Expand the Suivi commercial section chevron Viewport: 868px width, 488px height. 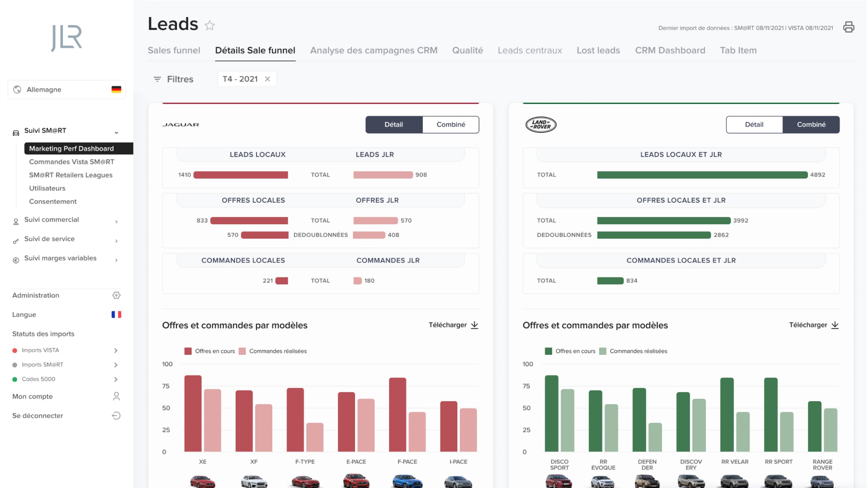coord(116,222)
